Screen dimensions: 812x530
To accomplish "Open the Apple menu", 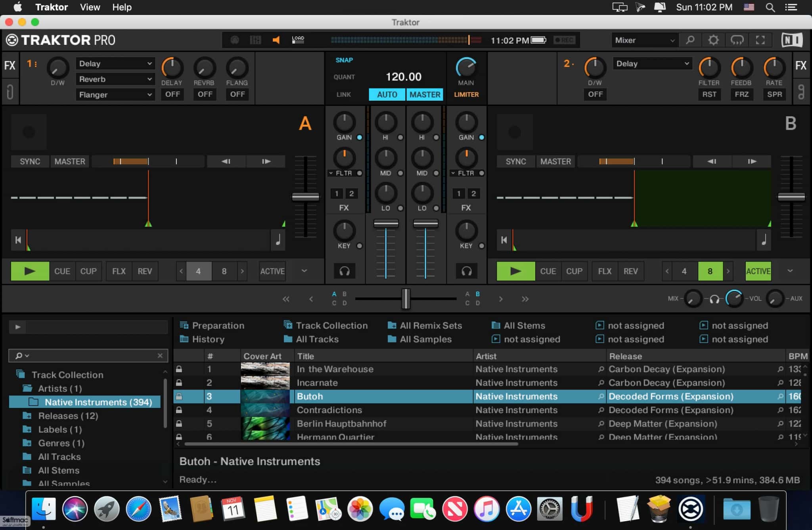I will coord(18,7).
